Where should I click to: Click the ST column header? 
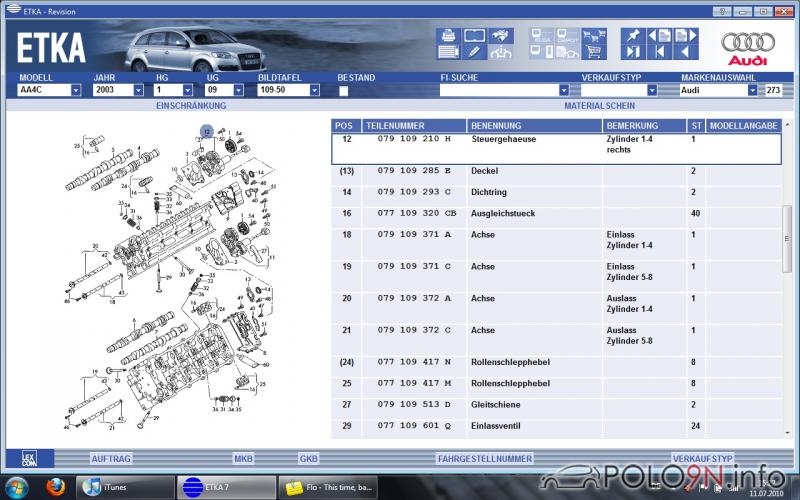pos(696,126)
